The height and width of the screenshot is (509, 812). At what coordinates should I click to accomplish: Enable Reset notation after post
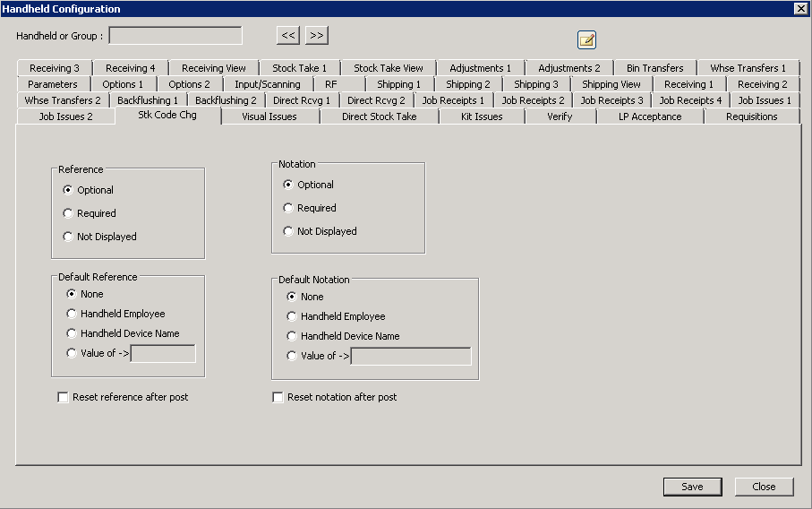pyautogui.click(x=278, y=397)
